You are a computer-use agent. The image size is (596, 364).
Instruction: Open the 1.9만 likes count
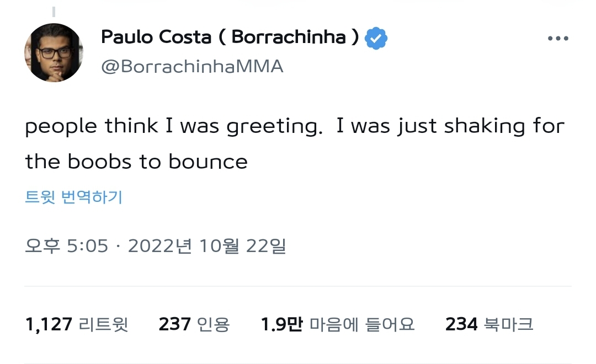tap(281, 324)
